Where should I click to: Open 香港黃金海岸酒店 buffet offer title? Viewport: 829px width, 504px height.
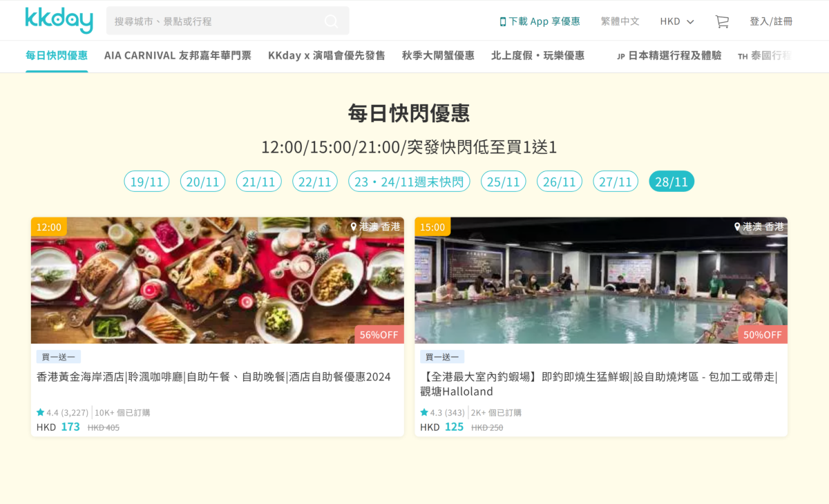point(213,377)
